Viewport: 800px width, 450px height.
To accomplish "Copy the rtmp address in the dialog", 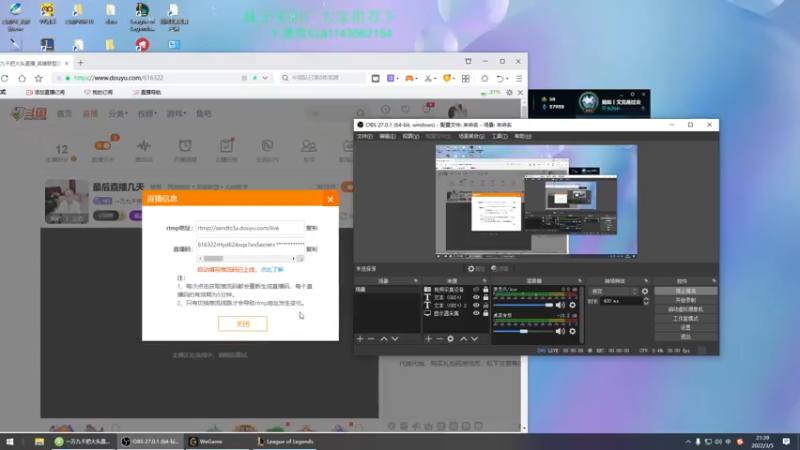I will 312,228.
